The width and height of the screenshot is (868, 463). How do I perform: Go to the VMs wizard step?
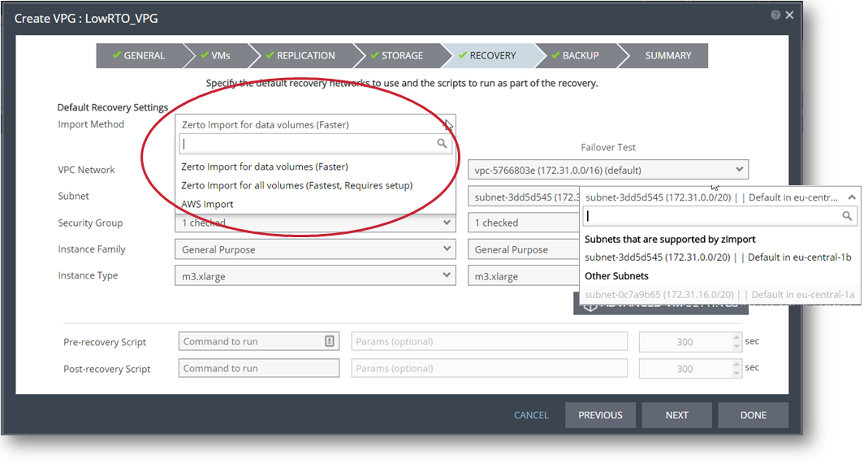click(x=216, y=55)
